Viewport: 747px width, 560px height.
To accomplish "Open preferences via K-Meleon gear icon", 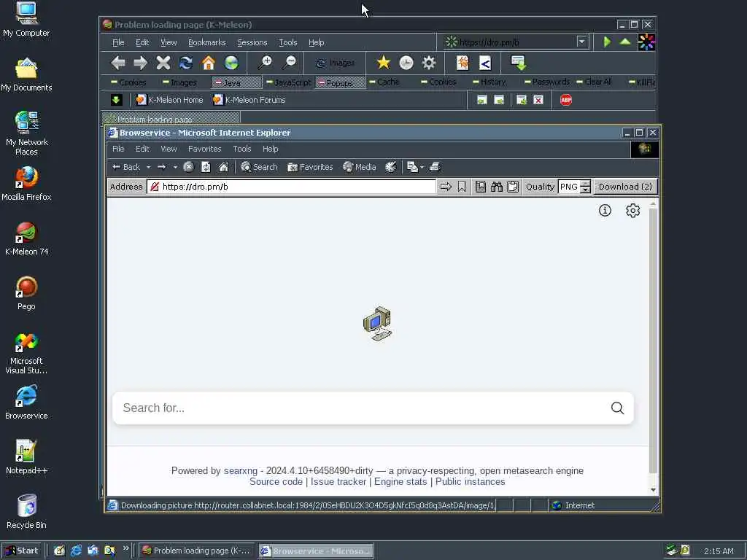I will [429, 63].
